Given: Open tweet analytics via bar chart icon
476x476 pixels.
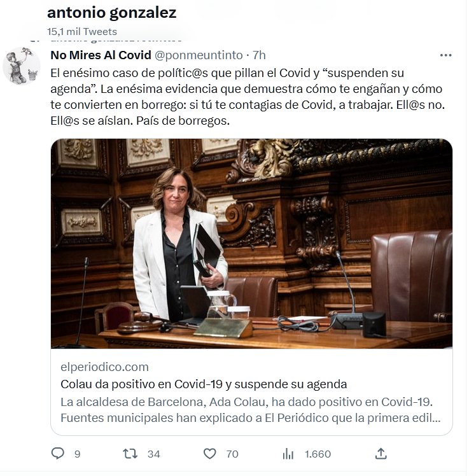Looking at the screenshot, I should (288, 454).
